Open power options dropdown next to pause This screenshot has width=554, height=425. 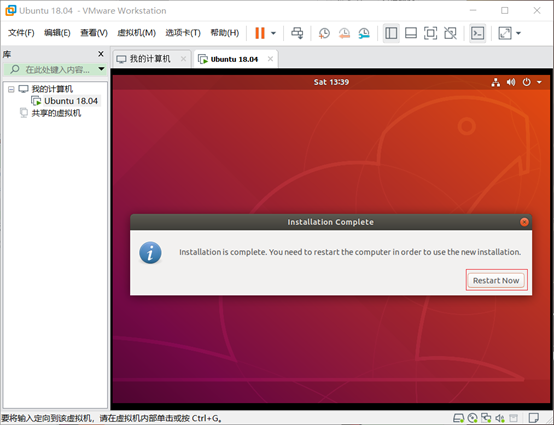(x=273, y=33)
